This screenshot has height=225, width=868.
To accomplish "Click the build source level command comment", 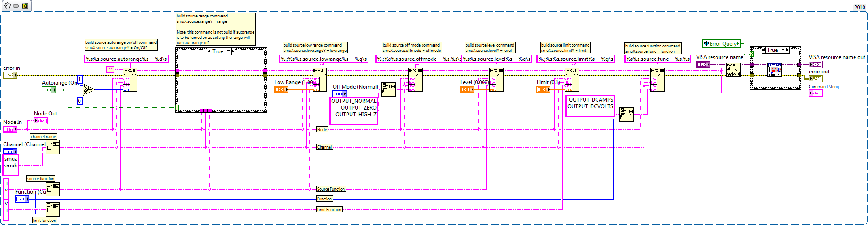I will (490, 47).
